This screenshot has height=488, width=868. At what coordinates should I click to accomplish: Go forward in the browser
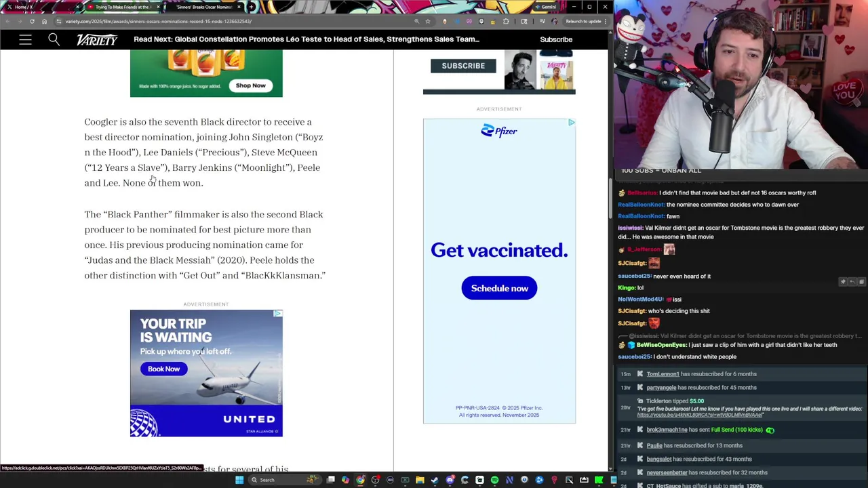point(20,21)
